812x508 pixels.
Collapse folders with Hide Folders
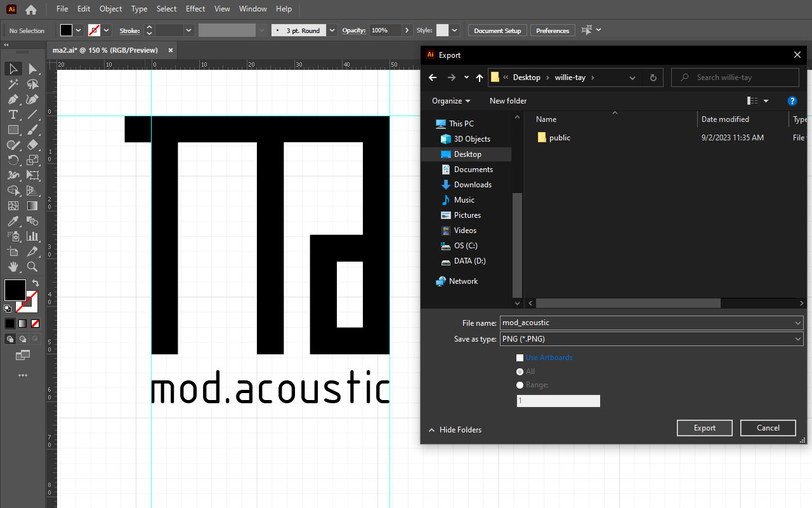coord(455,430)
